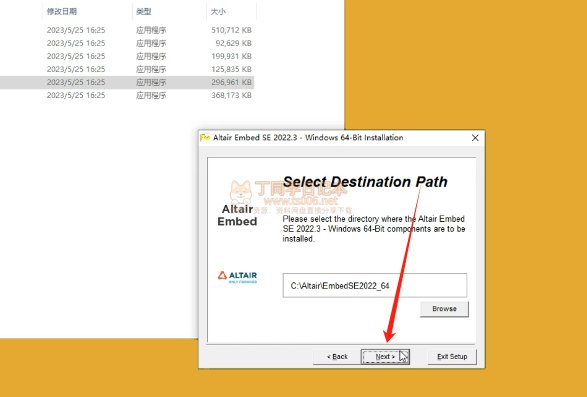This screenshot has width=587, height=397.
Task: Click the Select Destination Path heading
Action: pyautogui.click(x=365, y=182)
